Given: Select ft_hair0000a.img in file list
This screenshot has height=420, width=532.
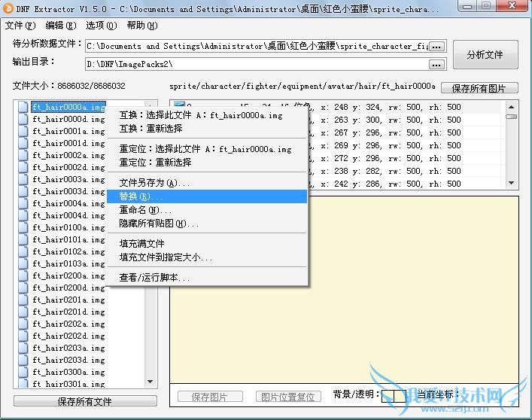Looking at the screenshot, I should [x=68, y=107].
